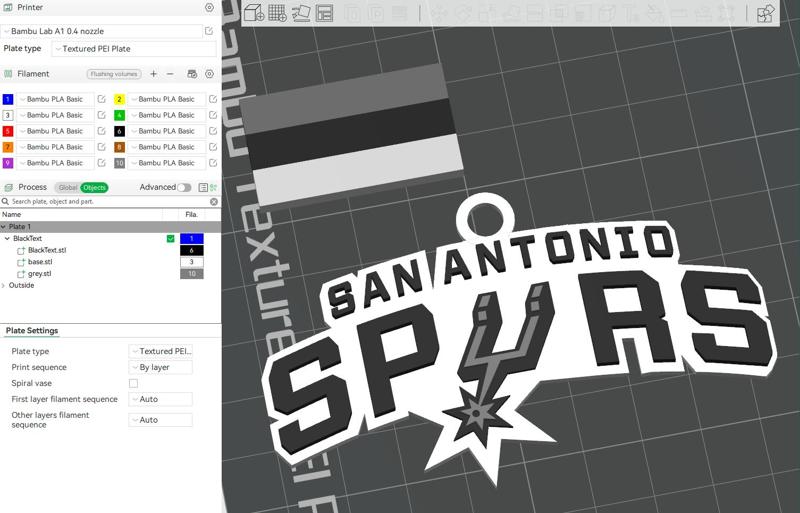Open filament 2 material dropdown
800x513 pixels.
[x=167, y=99]
